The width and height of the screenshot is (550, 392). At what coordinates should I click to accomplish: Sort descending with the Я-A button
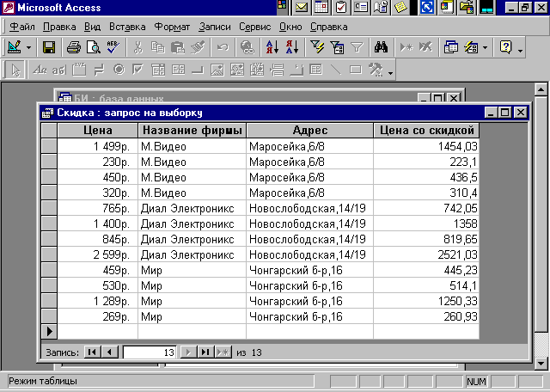292,47
